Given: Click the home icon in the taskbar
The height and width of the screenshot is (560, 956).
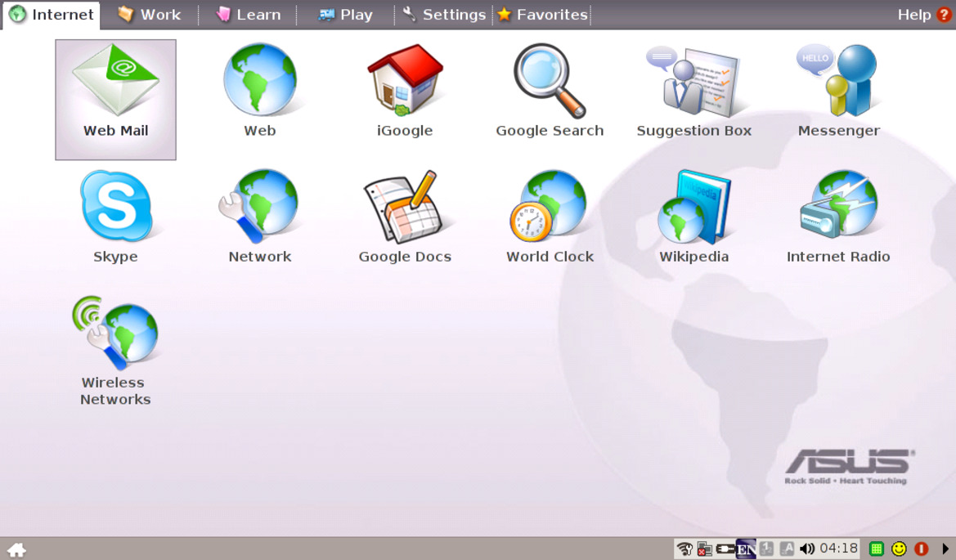Looking at the screenshot, I should point(16,549).
